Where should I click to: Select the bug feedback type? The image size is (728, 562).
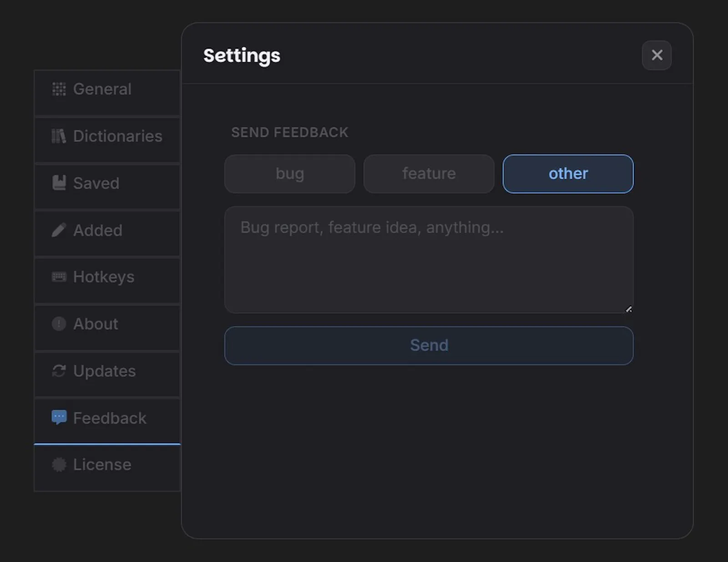[290, 174]
